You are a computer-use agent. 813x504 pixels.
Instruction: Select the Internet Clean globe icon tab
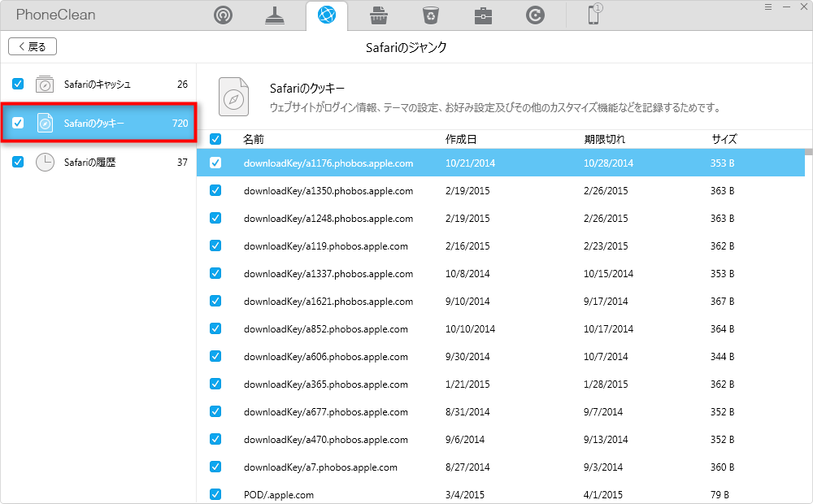(327, 15)
